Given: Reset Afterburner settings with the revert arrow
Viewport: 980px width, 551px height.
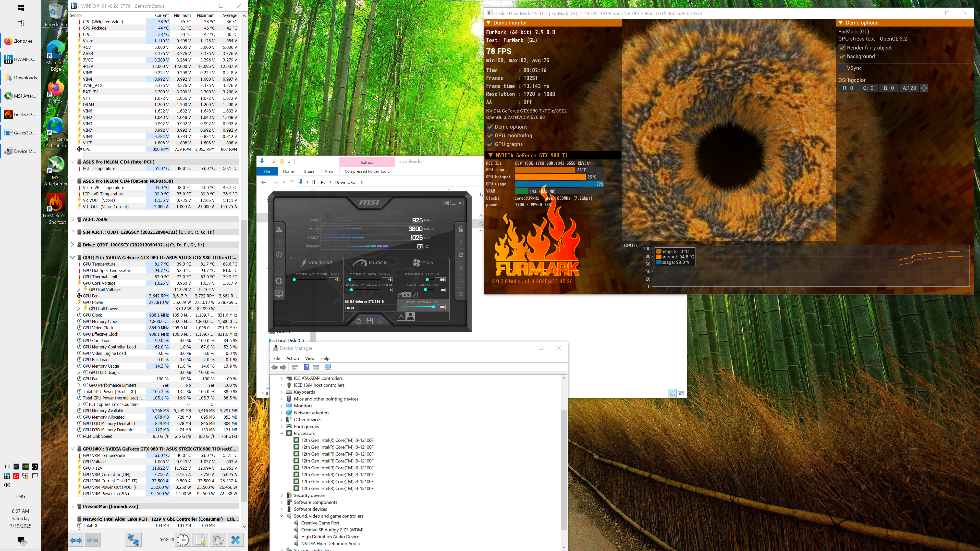Looking at the screenshot, I should [358, 321].
